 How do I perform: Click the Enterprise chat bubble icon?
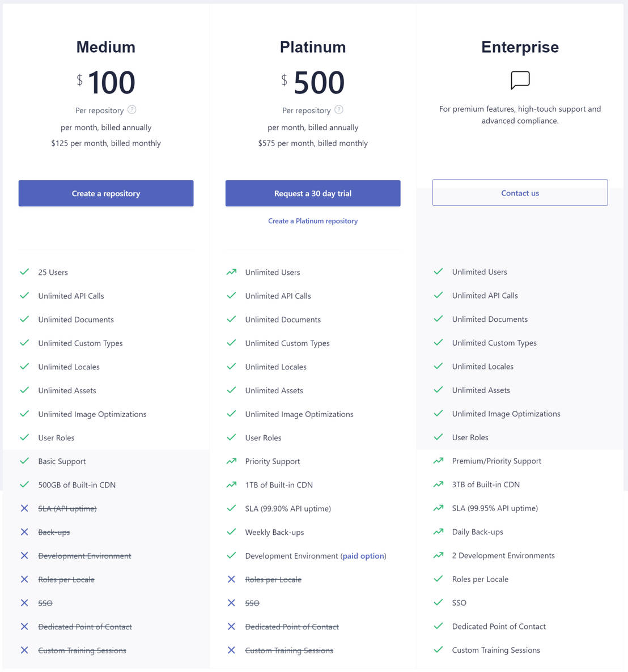pos(520,80)
